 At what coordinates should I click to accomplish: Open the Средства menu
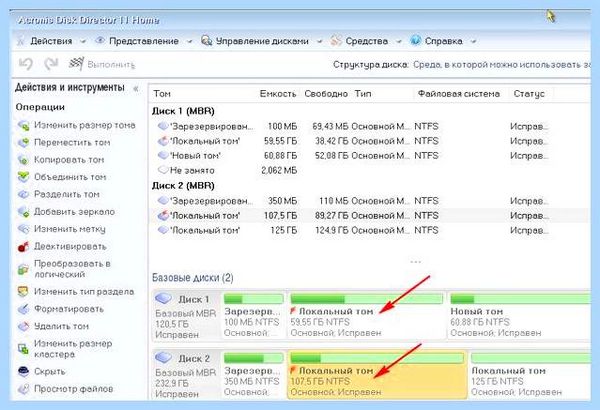click(x=367, y=41)
